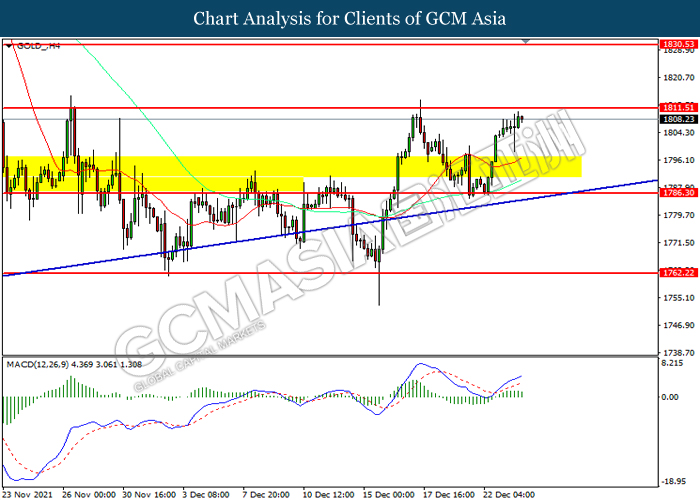The width and height of the screenshot is (700, 500).
Task: Click the 1755.10 price axis value
Action: click(679, 298)
